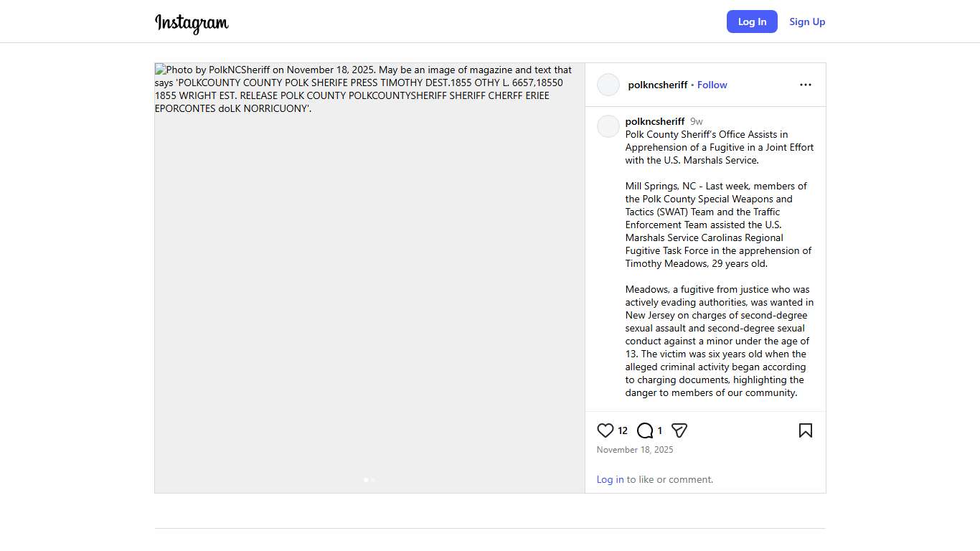The image size is (980, 551).
Task: Save the post with the bookmark icon
Action: 806,430
